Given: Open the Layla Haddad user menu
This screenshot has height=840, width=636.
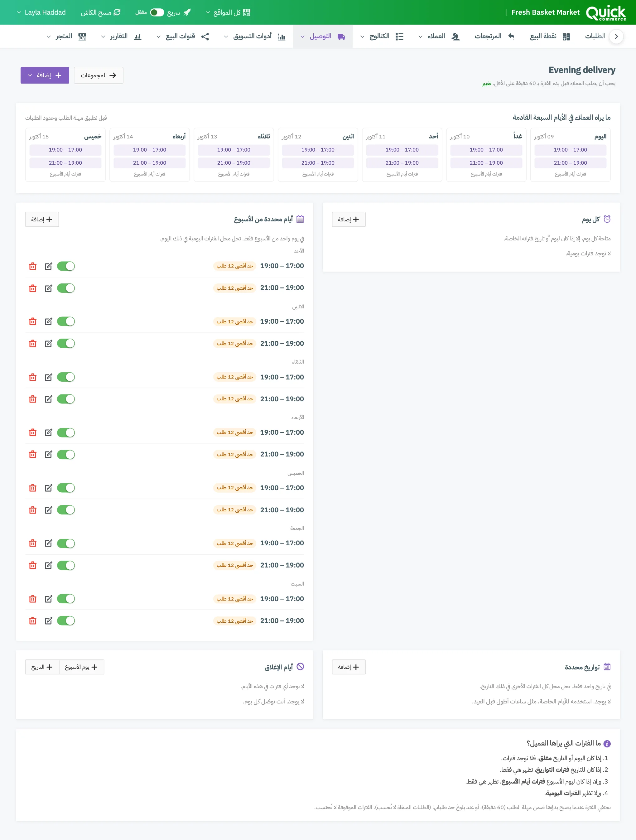Looking at the screenshot, I should pos(41,12).
